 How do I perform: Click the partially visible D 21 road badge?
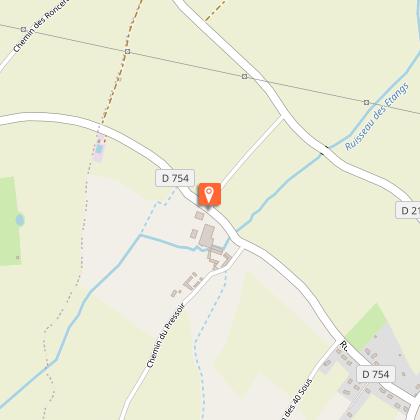click(408, 210)
